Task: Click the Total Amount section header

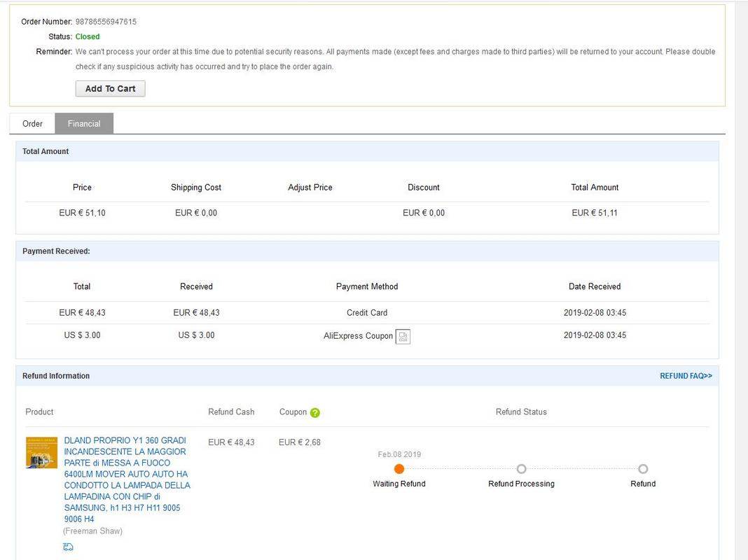Action: 46,151
